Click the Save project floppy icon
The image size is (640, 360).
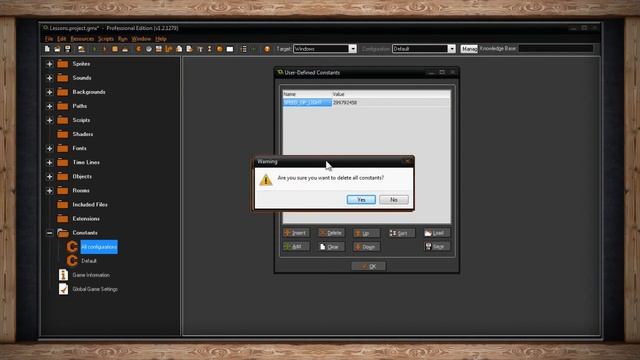click(68, 49)
